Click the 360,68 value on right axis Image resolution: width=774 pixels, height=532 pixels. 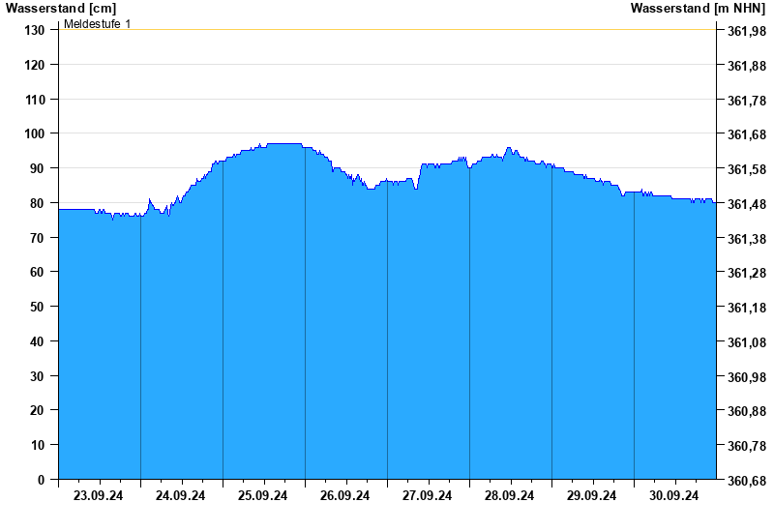point(747,480)
